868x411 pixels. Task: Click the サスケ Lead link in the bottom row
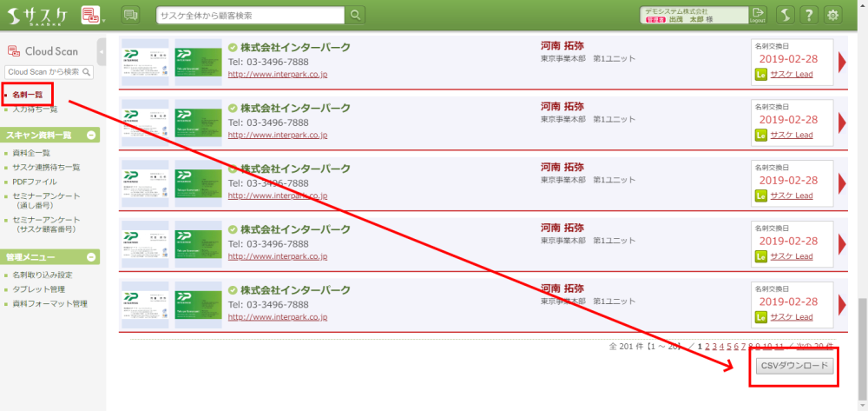pos(792,317)
